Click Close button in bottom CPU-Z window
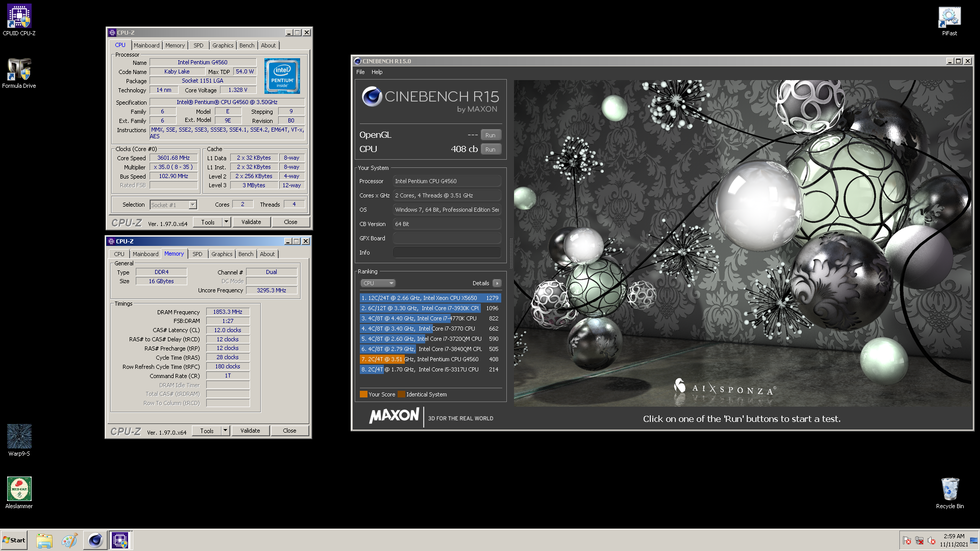This screenshot has height=551, width=980. click(x=289, y=431)
